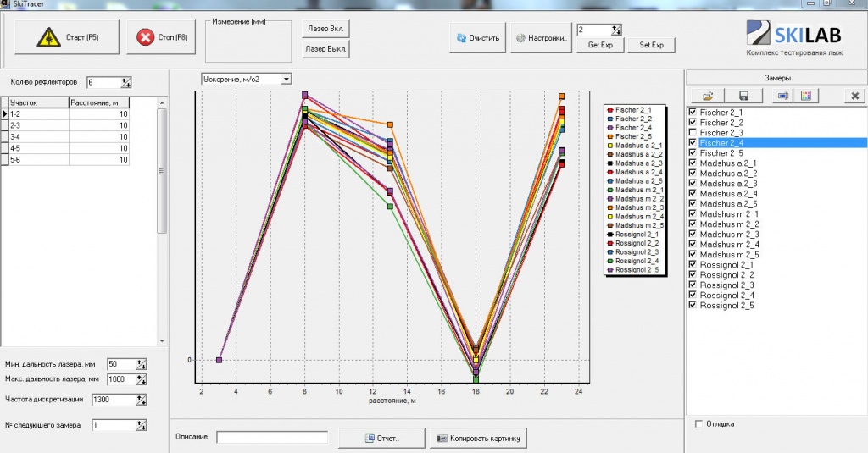Screen dimensions: 868x453
Task: Toggle the Fischer 2_2 checkbox
Action: (693, 122)
